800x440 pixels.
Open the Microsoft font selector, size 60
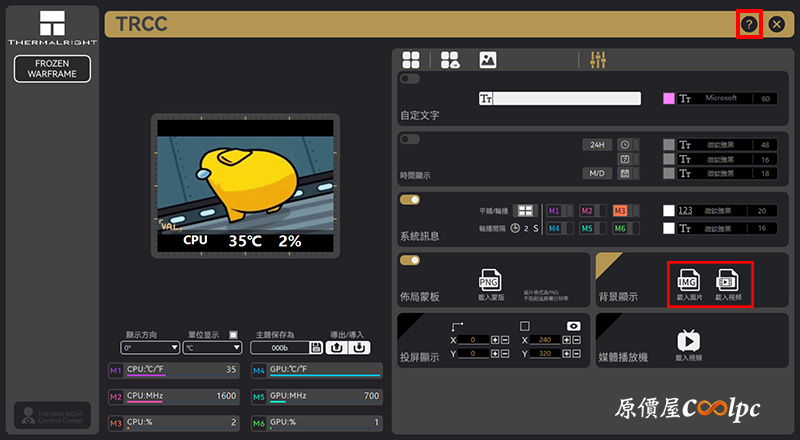pyautogui.click(x=727, y=99)
